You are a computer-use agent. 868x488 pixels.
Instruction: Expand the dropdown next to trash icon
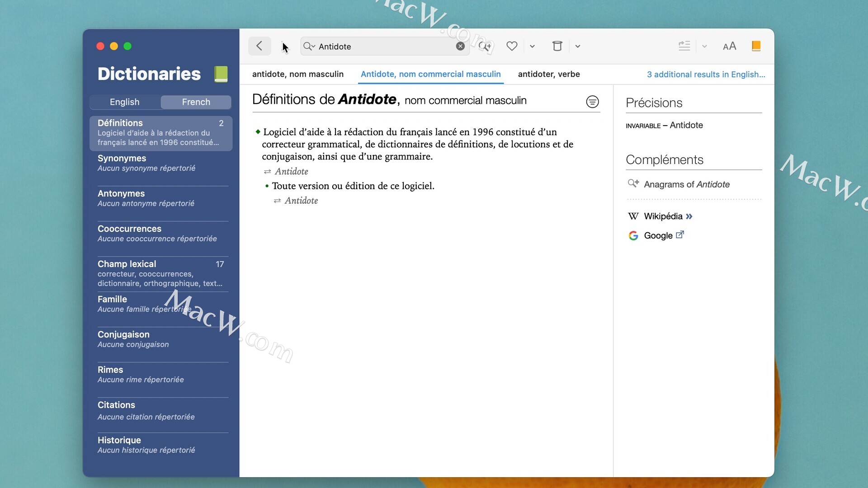[578, 46]
